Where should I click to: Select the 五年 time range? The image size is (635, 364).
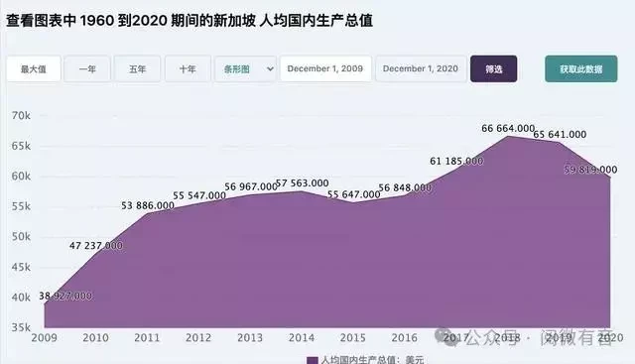coord(137,68)
